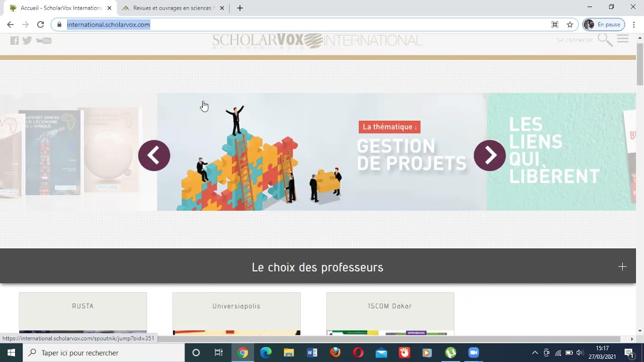This screenshot has width=644, height=362.
Task: Click the page vertical scrollbar
Action: 640,64
